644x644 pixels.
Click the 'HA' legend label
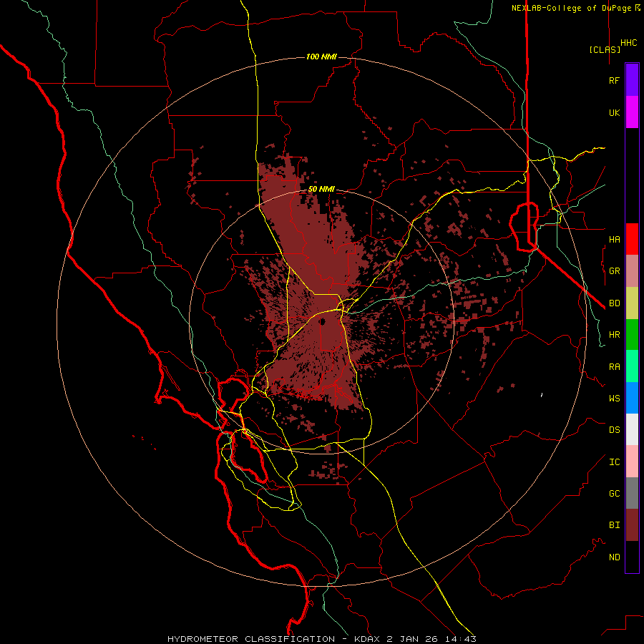pos(614,239)
